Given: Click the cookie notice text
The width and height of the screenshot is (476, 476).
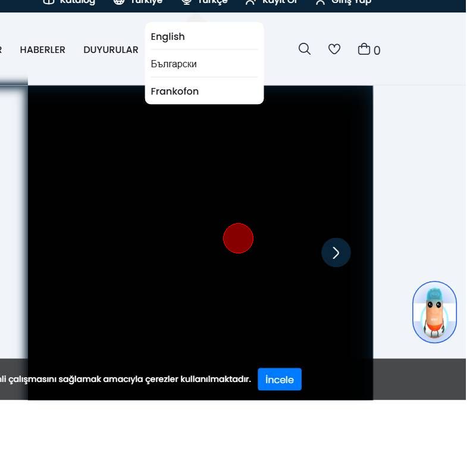Looking at the screenshot, I should point(125,380).
